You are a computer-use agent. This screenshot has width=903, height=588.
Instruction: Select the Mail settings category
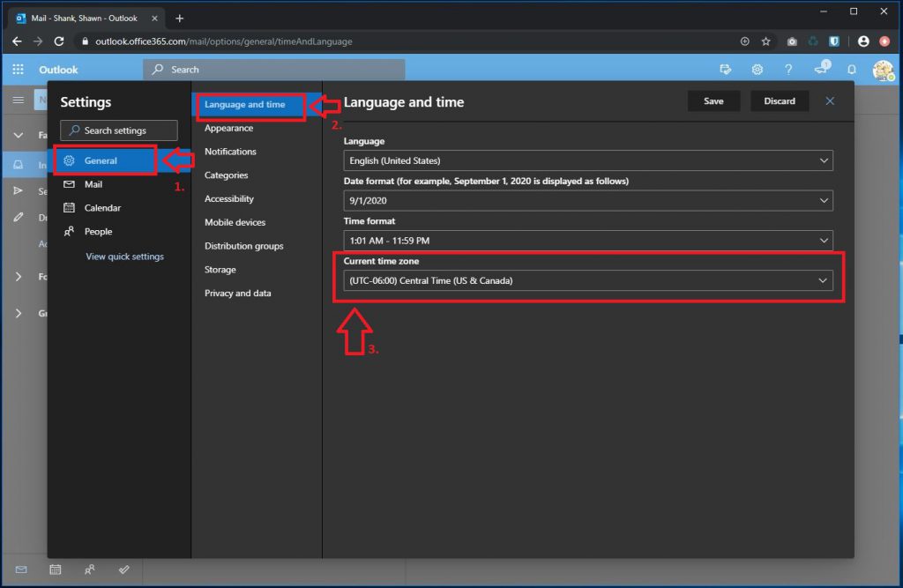click(x=119, y=184)
